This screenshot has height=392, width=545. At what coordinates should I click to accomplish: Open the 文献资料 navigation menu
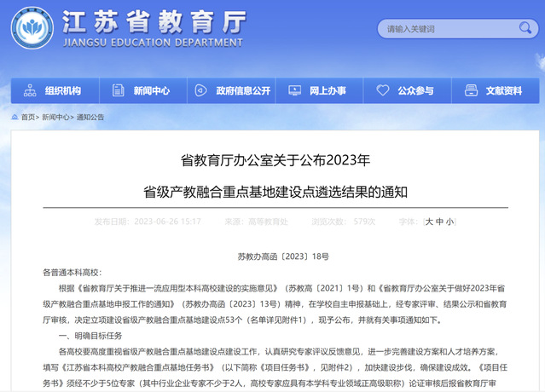tap(503, 91)
